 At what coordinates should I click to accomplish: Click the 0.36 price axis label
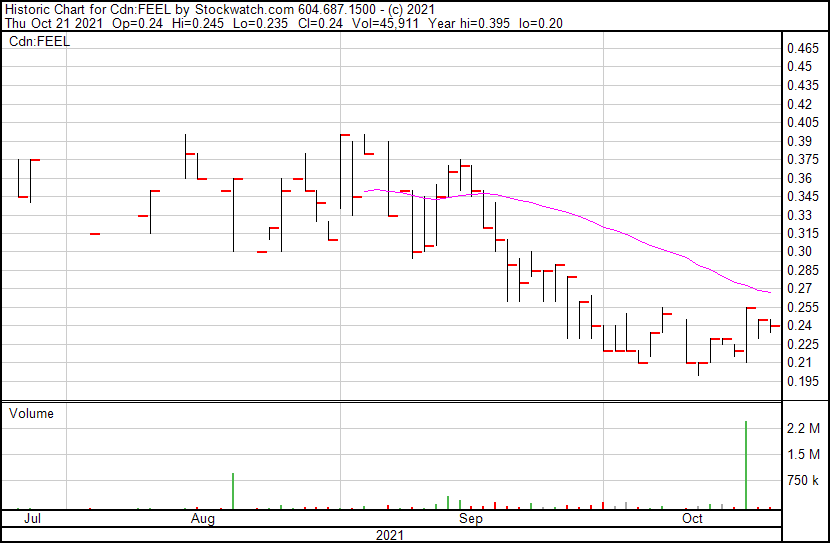point(799,178)
